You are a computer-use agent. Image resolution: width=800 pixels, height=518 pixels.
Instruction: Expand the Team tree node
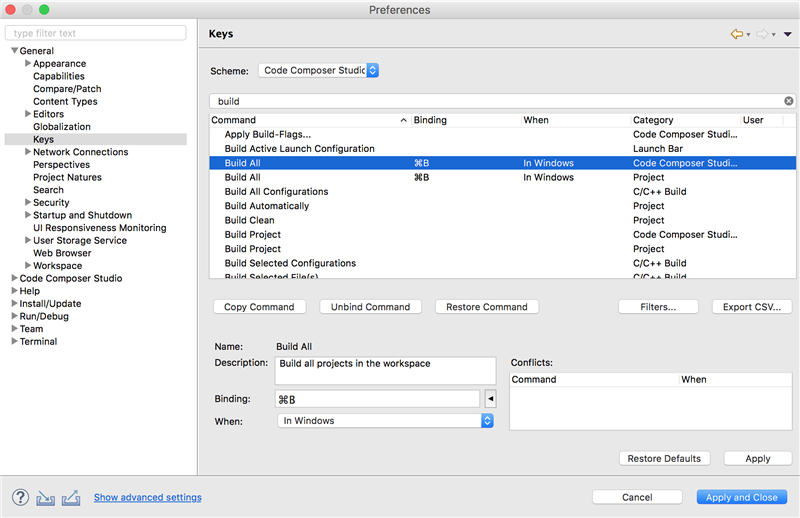pyautogui.click(x=14, y=329)
